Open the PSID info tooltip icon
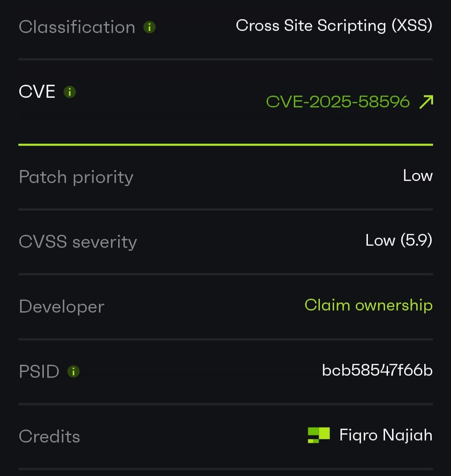This screenshot has width=451, height=476. click(x=73, y=371)
